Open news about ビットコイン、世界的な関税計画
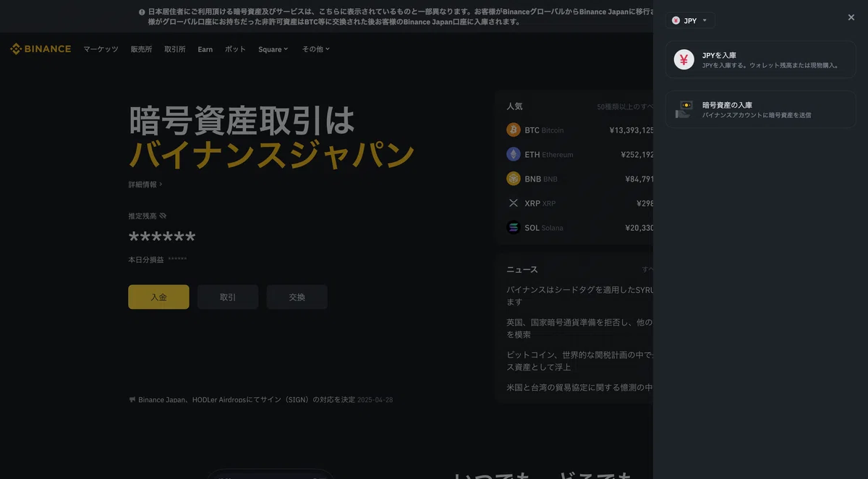 click(579, 361)
